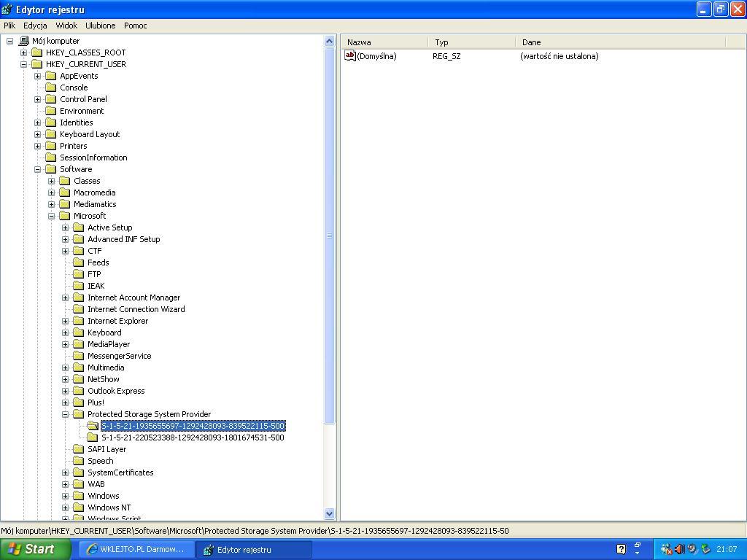Click the Microsoft folder icon
747x560 pixels.
coord(64,216)
